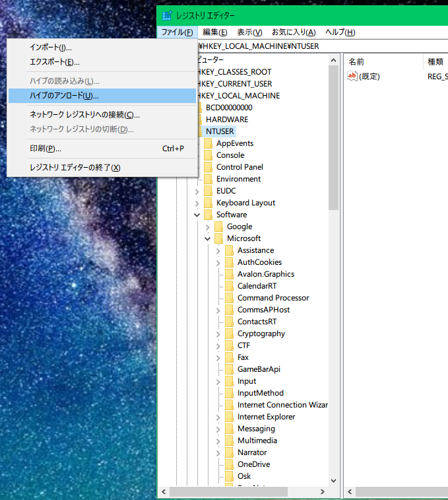Open the お気に入り(A) menu
The width and height of the screenshot is (448, 500).
click(294, 32)
